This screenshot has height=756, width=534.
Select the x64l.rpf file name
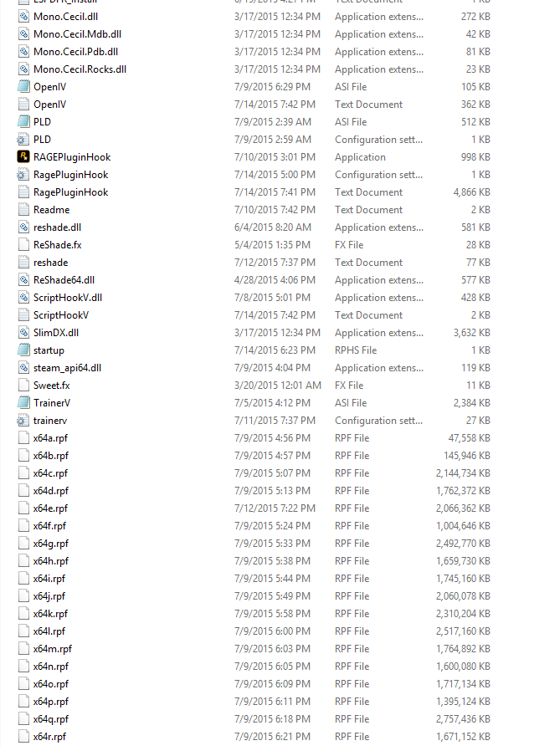pos(49,631)
